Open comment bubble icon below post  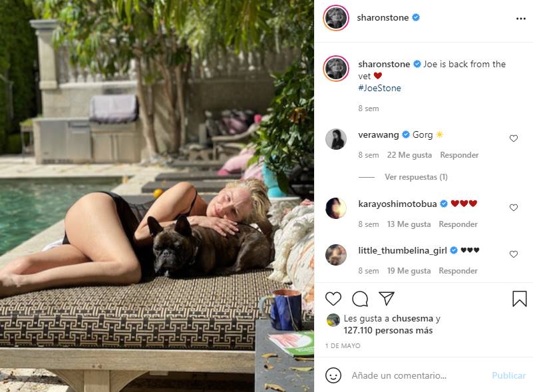(x=360, y=299)
